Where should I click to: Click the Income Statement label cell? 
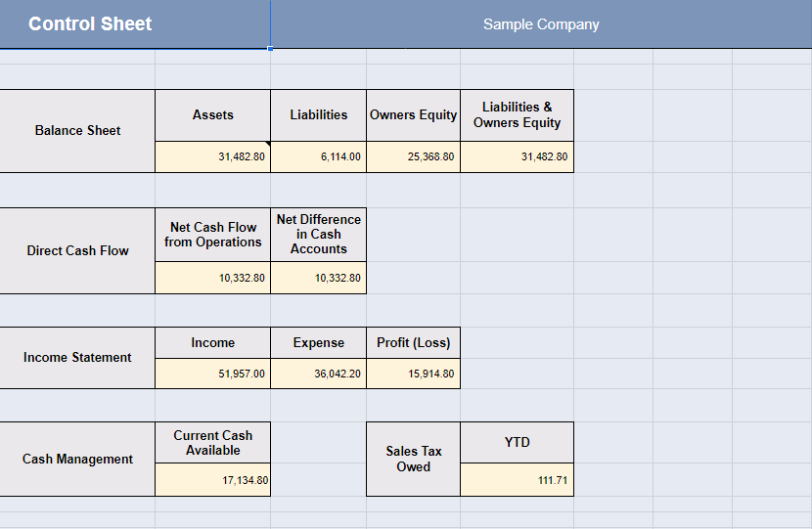click(77, 358)
